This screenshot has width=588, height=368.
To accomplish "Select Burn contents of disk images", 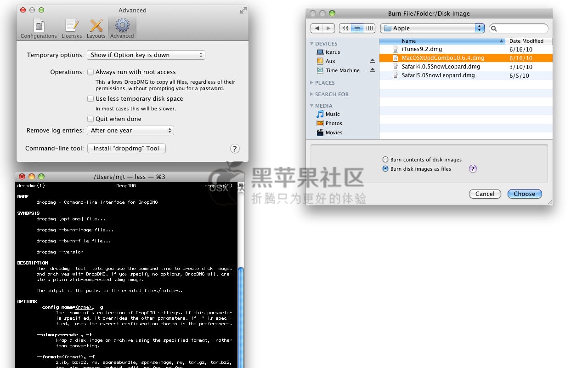I will point(385,160).
